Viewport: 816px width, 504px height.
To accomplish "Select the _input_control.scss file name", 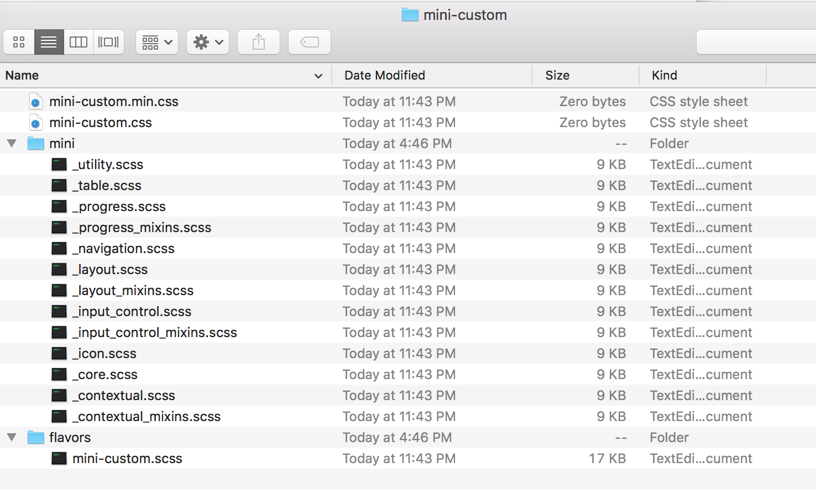I will 132,312.
